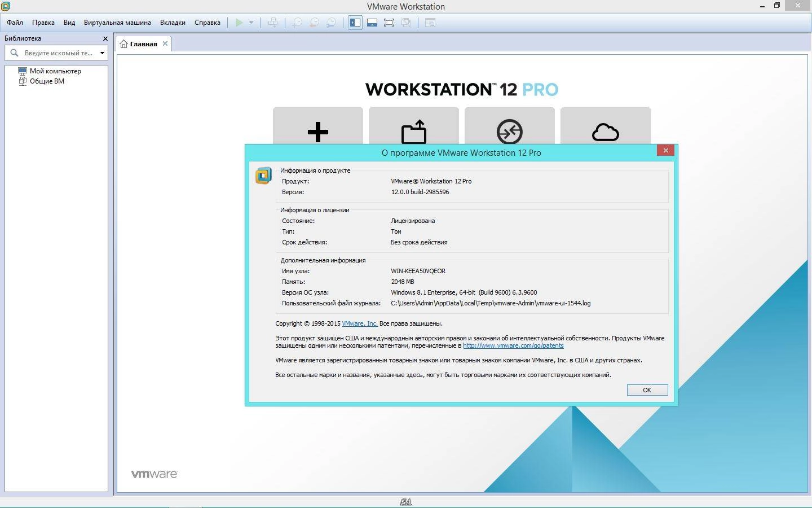Open the library search dropdown arrow
812x508 pixels.
tap(102, 53)
